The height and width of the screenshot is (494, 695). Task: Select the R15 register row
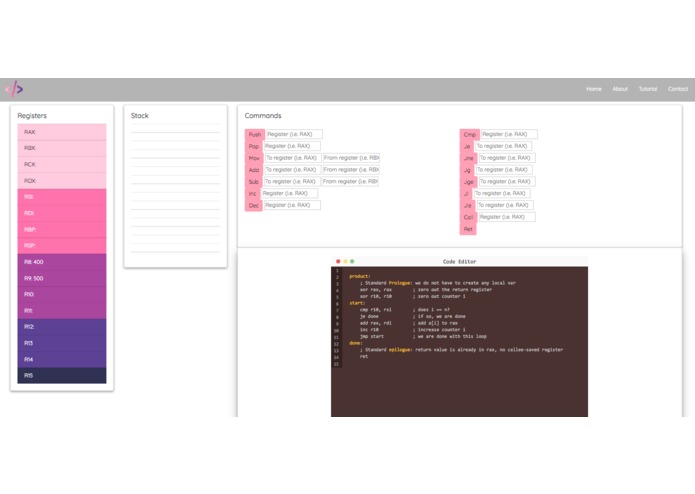tap(62, 375)
